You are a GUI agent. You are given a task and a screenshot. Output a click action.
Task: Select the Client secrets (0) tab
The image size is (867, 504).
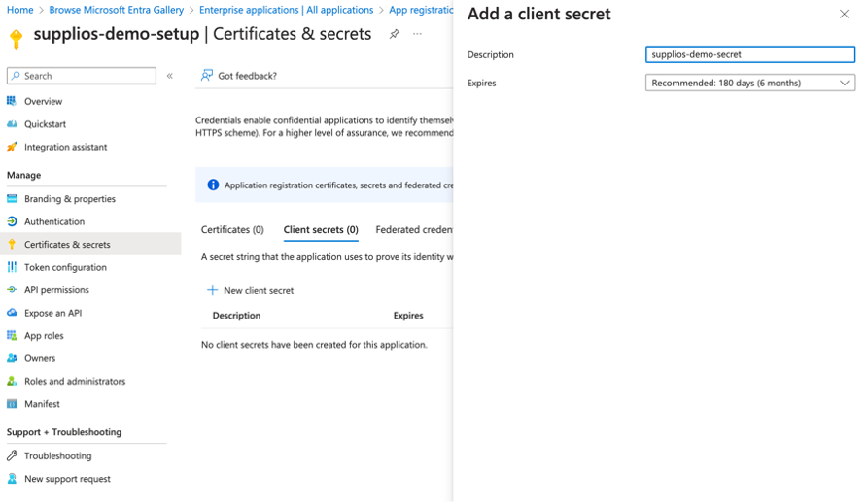pos(321,229)
